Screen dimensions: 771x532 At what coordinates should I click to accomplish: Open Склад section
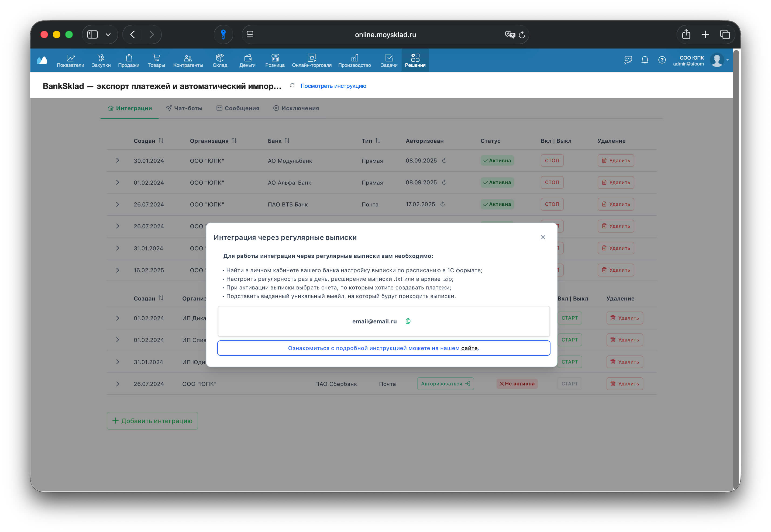tap(220, 60)
